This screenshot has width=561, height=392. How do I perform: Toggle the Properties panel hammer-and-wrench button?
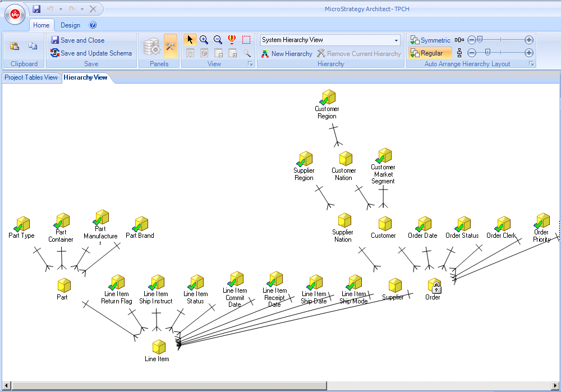[171, 46]
